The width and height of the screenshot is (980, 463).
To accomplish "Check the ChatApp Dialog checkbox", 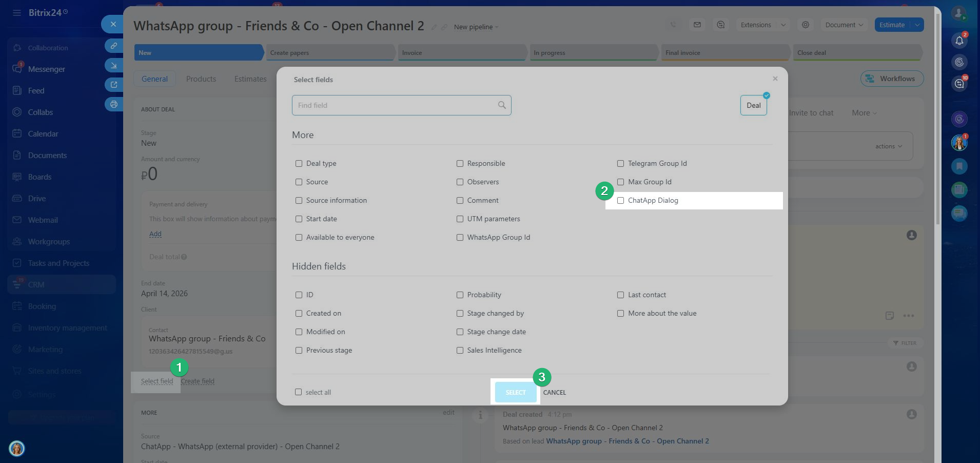I will coord(620,201).
